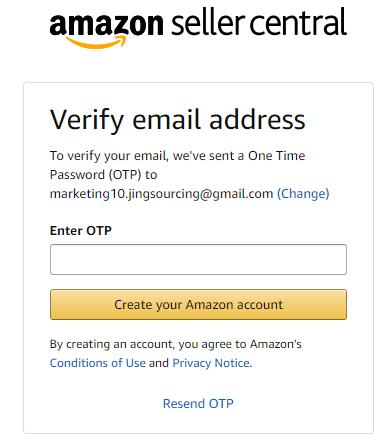
Task: Click the orange Amazon smile arrow
Action: [x=97, y=42]
